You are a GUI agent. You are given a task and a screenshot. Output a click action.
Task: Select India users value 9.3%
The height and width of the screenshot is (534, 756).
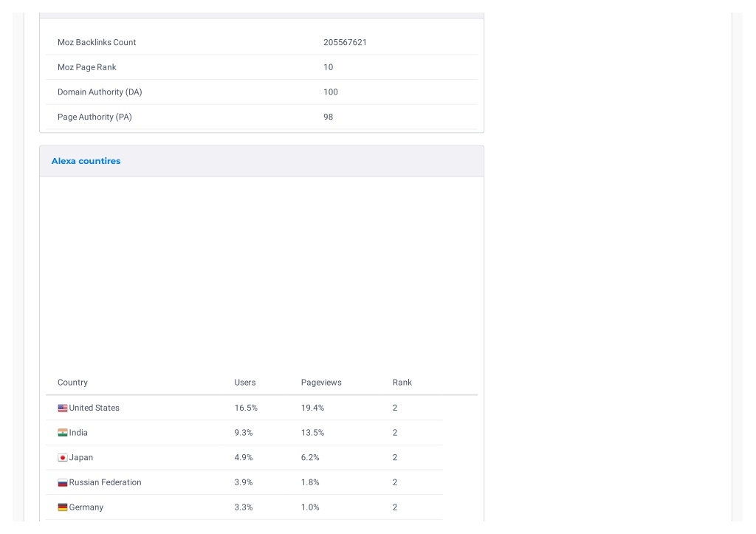pos(244,433)
